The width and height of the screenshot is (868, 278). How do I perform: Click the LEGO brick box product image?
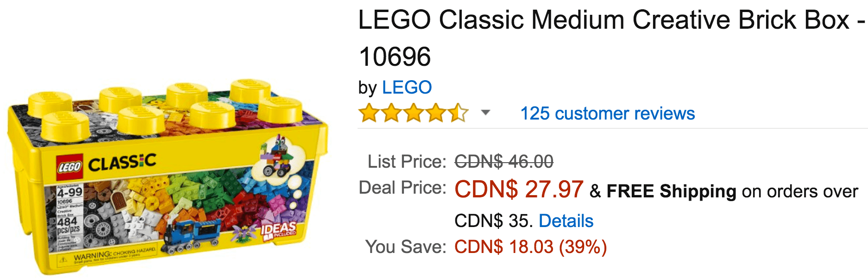click(x=168, y=176)
